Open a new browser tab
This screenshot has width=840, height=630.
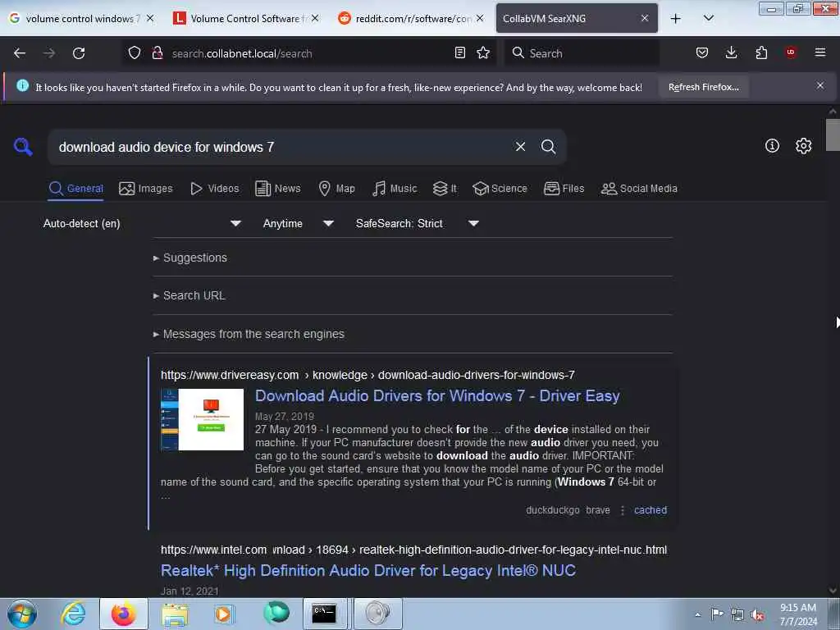click(x=676, y=18)
